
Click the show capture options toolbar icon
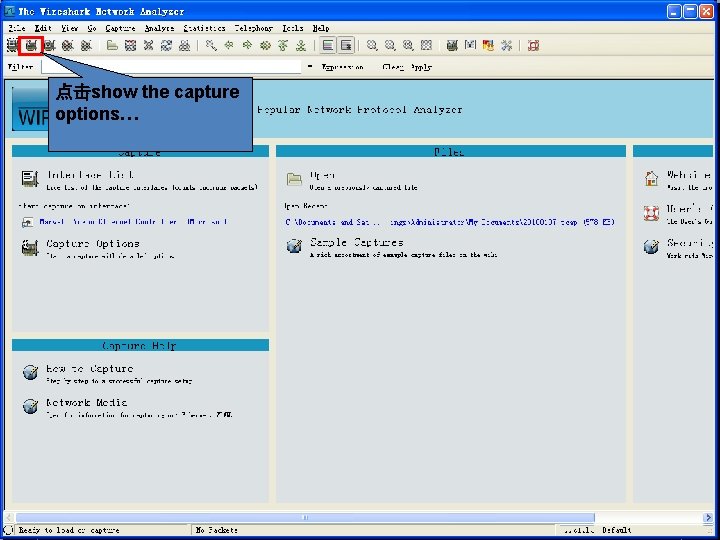click(x=31, y=45)
